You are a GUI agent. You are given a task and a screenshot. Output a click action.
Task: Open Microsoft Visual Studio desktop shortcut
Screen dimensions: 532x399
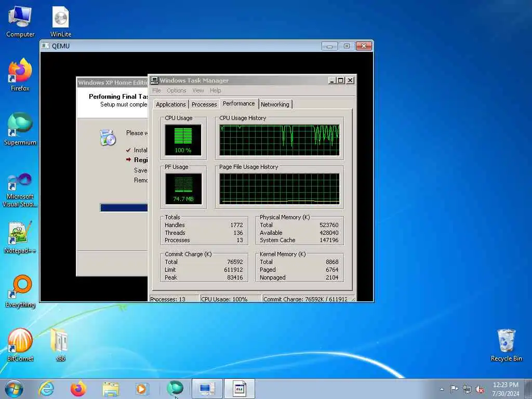20,190
